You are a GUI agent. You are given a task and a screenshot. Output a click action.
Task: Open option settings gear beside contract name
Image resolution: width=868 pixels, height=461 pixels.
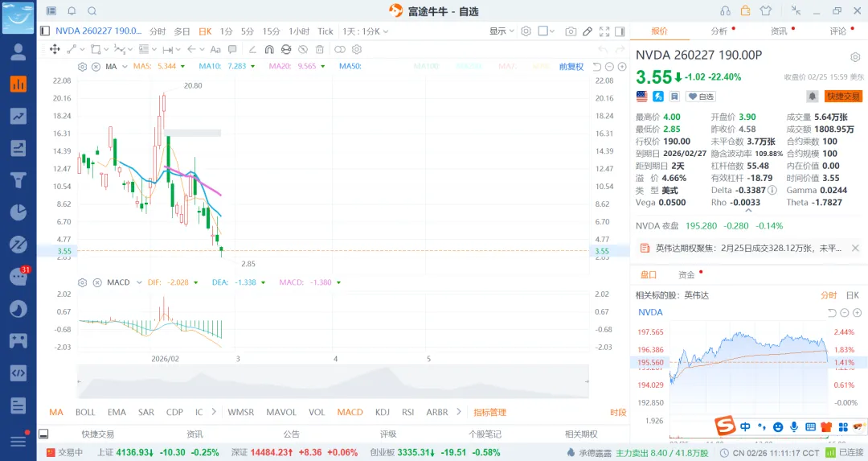[855, 57]
